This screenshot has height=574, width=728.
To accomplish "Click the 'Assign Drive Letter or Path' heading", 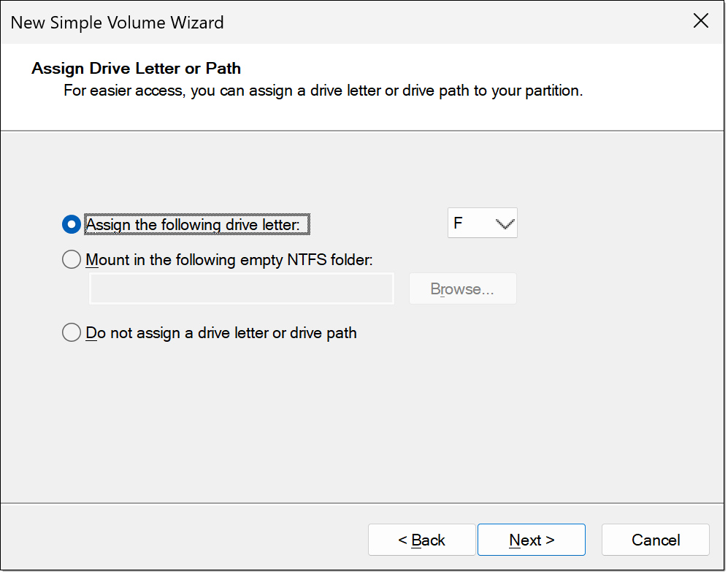I will point(137,69).
